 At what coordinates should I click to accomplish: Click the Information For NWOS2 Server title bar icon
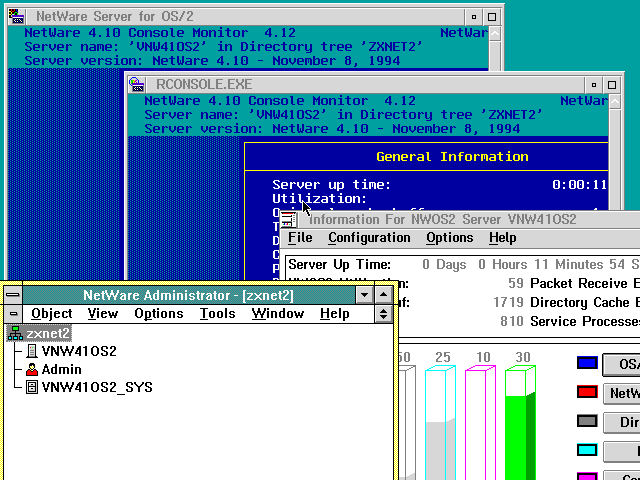pos(289,220)
